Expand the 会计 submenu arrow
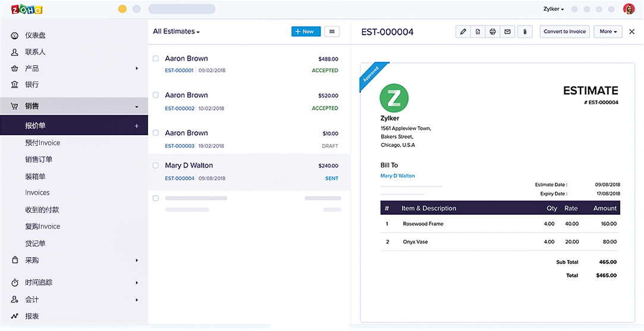This screenshot has height=331, width=644. (x=137, y=300)
